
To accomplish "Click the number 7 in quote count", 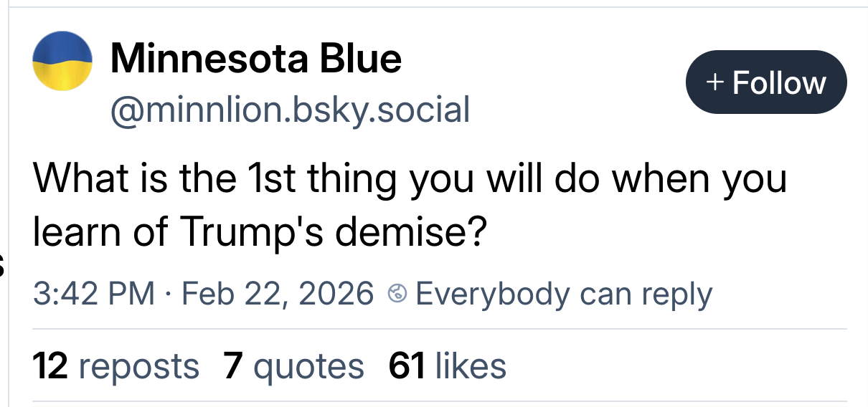I will [232, 366].
